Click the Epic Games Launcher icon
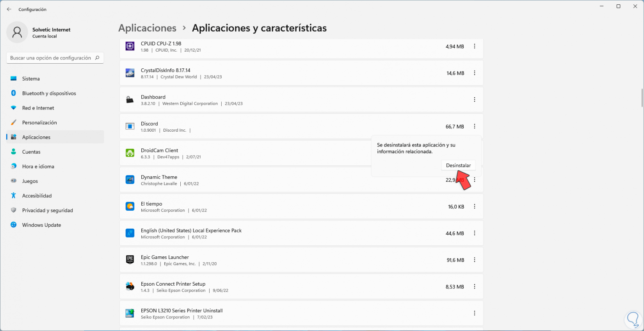Viewport: 644px width, 331px height. (130, 260)
